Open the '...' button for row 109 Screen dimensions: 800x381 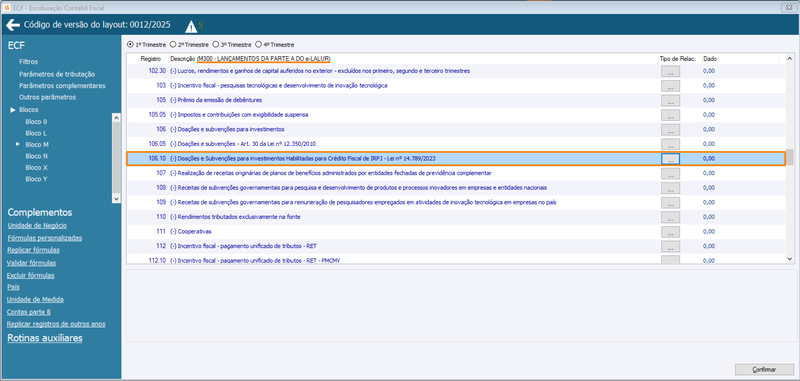pyautogui.click(x=670, y=202)
